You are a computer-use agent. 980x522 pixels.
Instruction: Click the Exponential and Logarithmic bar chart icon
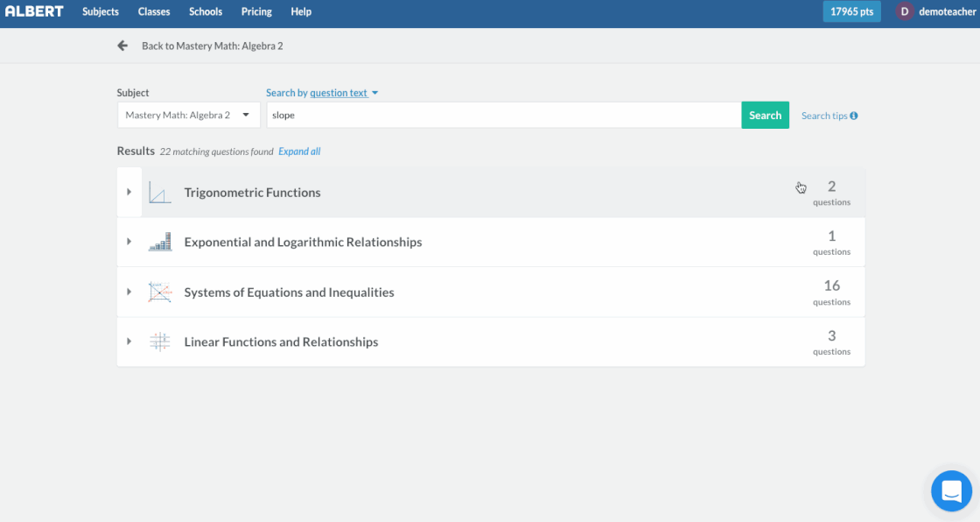(x=159, y=243)
